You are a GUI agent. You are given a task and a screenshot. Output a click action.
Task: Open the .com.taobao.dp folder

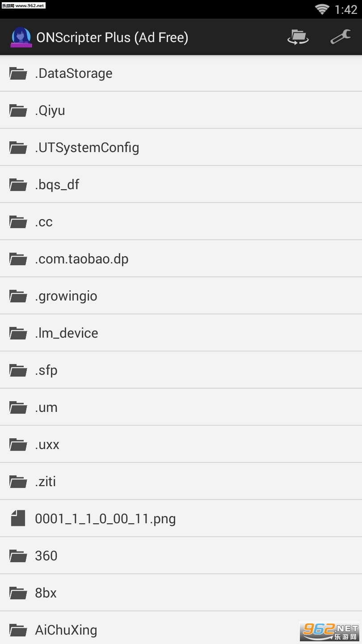82,259
